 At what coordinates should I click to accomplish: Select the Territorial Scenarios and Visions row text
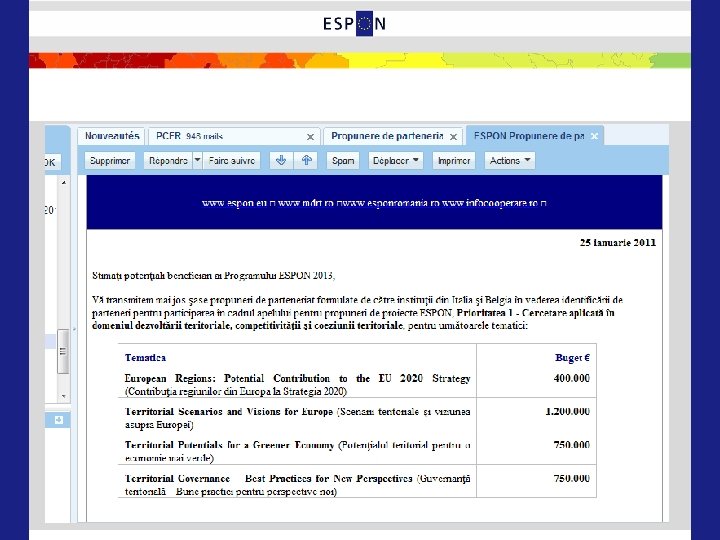[x=298, y=418]
